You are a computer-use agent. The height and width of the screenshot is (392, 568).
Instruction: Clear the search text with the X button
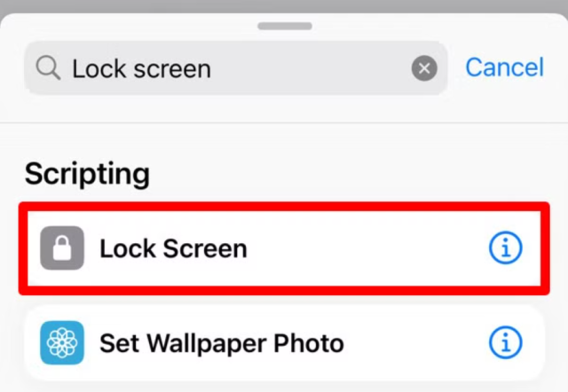424,68
